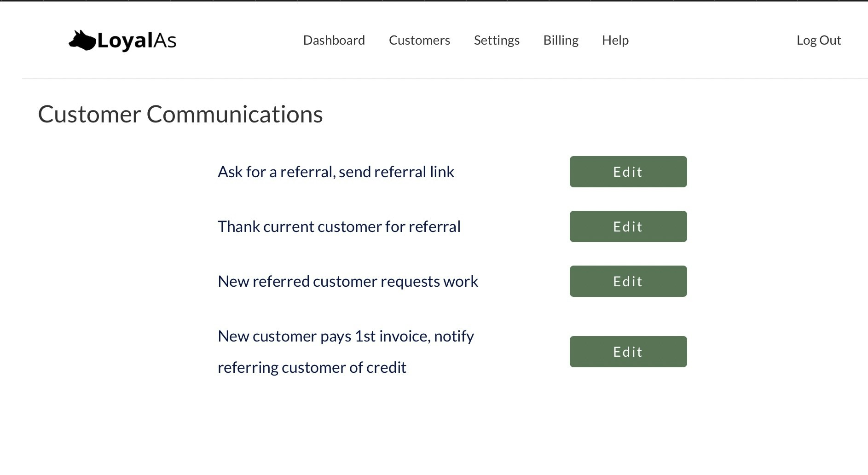Edit 'New referred customer requests work' message
868x475 pixels.
(628, 281)
